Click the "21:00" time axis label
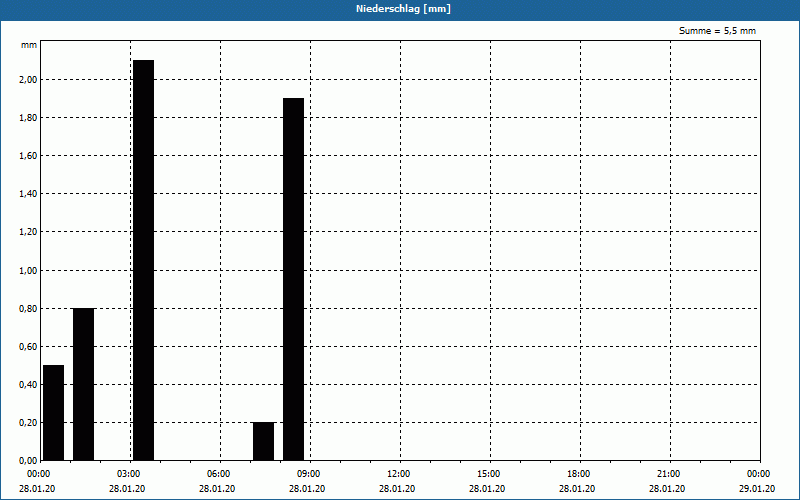The image size is (800, 500). coord(668,474)
